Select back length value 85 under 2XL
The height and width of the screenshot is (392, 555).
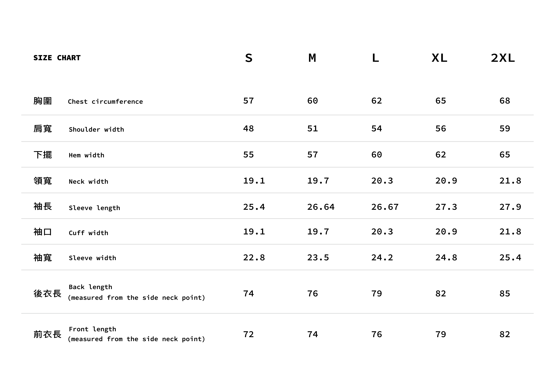pos(505,294)
